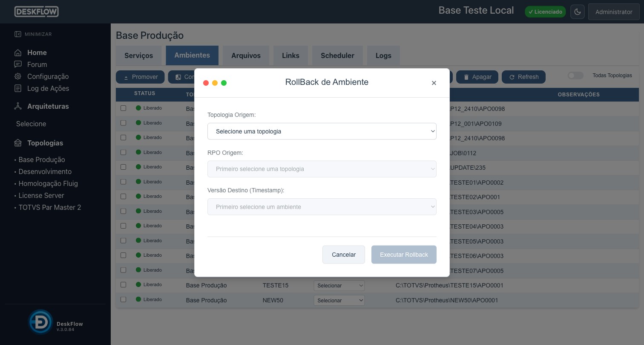
Task: Click the OBSERVAÇÕES column header
Action: pos(578,95)
